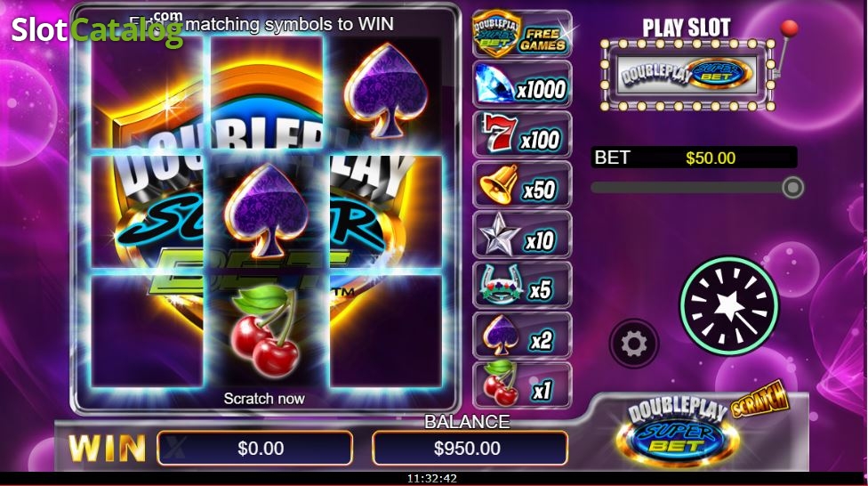The image size is (868, 486).
Task: Click the bet slider handle
Action: click(x=792, y=187)
